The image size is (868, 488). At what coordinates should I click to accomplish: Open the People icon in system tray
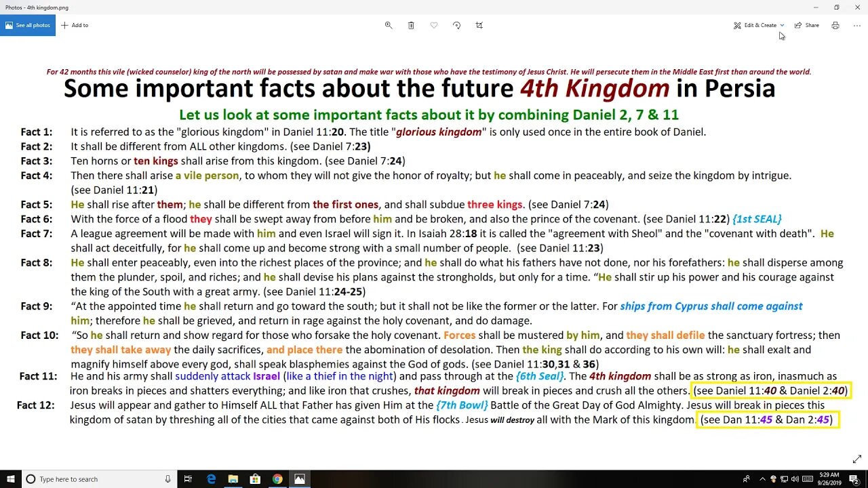coord(747,479)
